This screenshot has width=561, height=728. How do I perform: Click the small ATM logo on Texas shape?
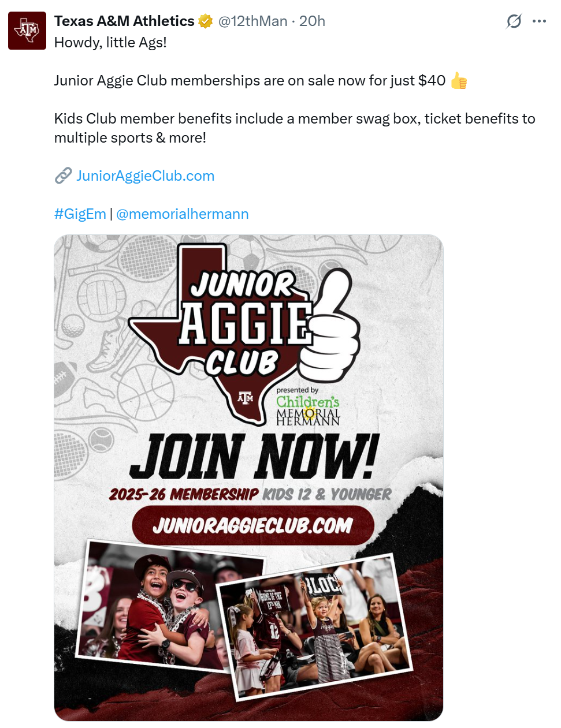(x=246, y=398)
